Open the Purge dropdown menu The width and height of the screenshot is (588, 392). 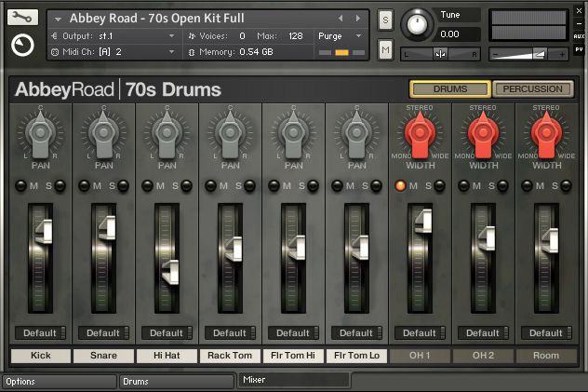tap(340, 36)
